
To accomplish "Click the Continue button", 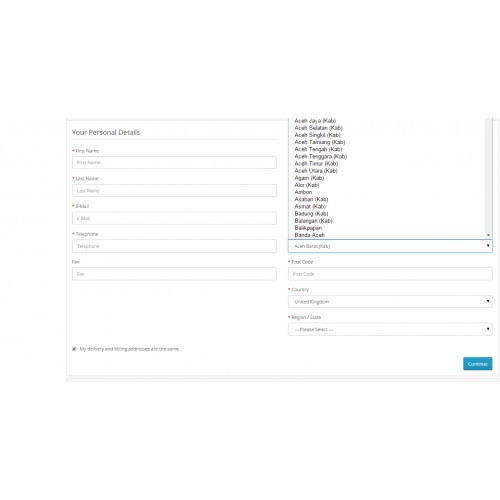I will pos(477,364).
